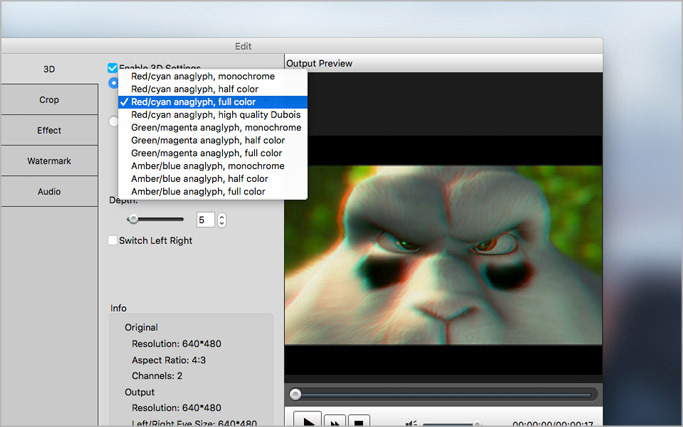Click the Depth stepper arrows

click(222, 220)
